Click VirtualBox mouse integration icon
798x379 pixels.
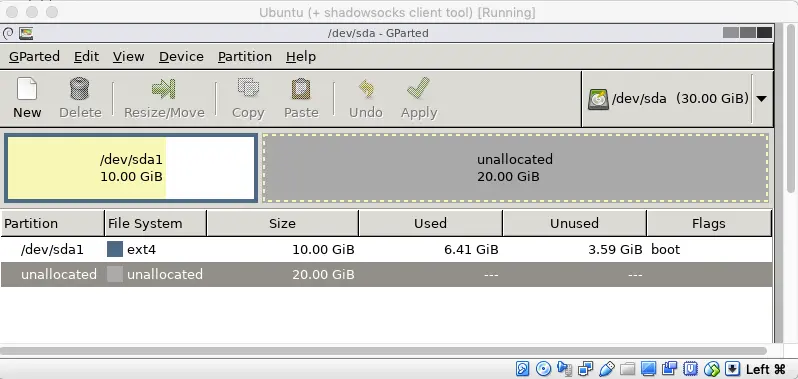711,368
